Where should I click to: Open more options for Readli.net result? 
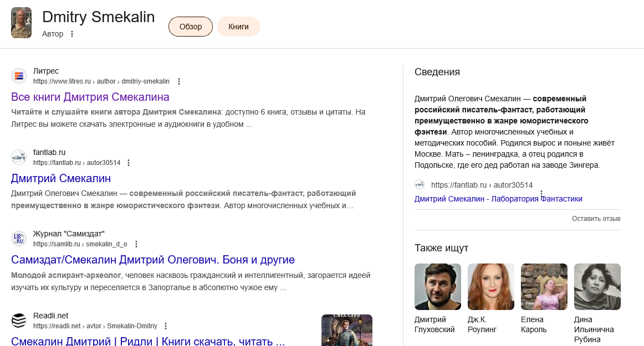165,326
